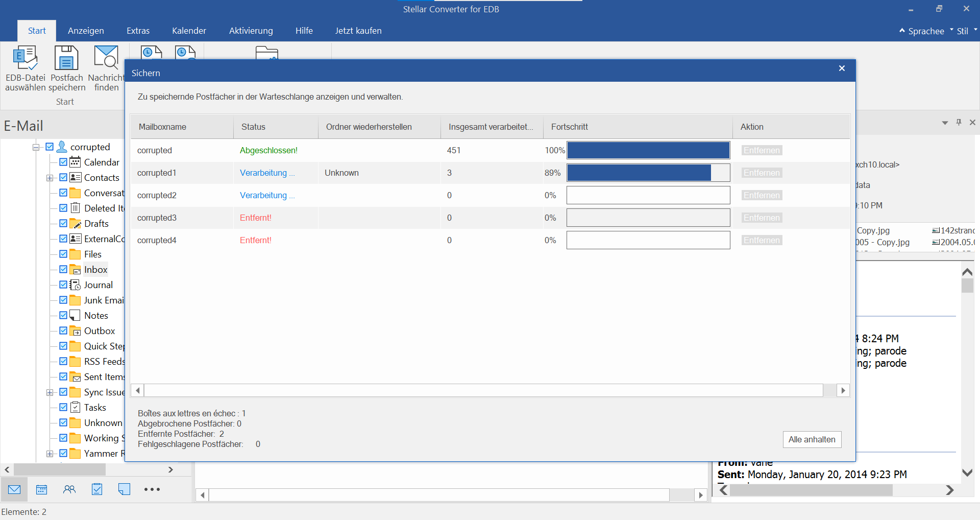Open the Nachricht finden tool
The width and height of the screenshot is (980, 520).
point(106,58)
